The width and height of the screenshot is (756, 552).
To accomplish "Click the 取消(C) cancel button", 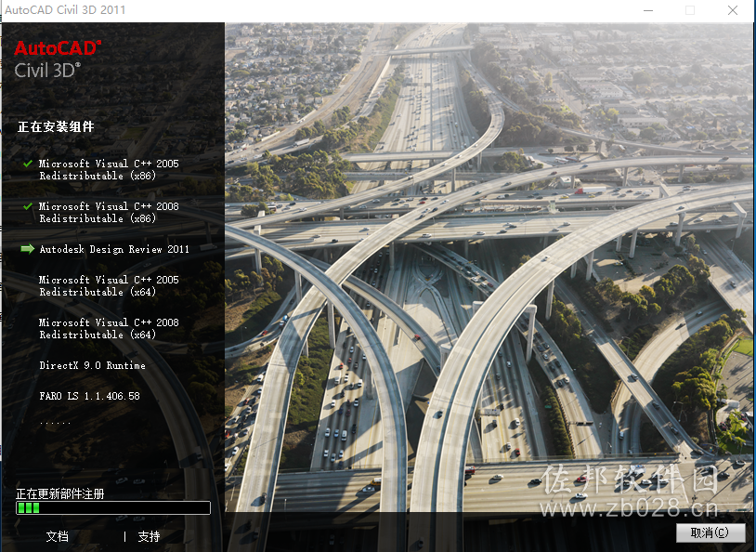I will tap(710, 532).
